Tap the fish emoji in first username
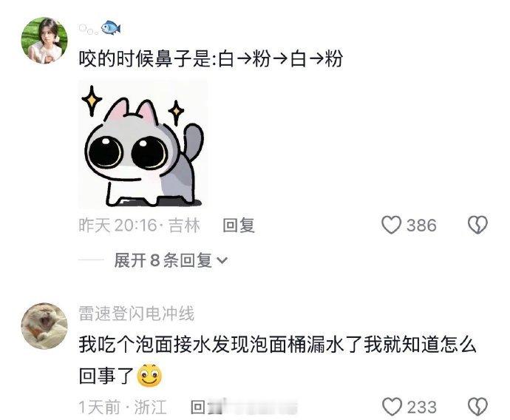 [111, 27]
